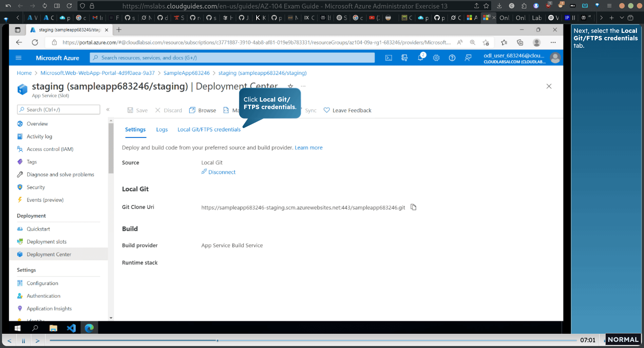The height and width of the screenshot is (348, 644).
Task: Switch to the Logs tab
Action: 162,129
